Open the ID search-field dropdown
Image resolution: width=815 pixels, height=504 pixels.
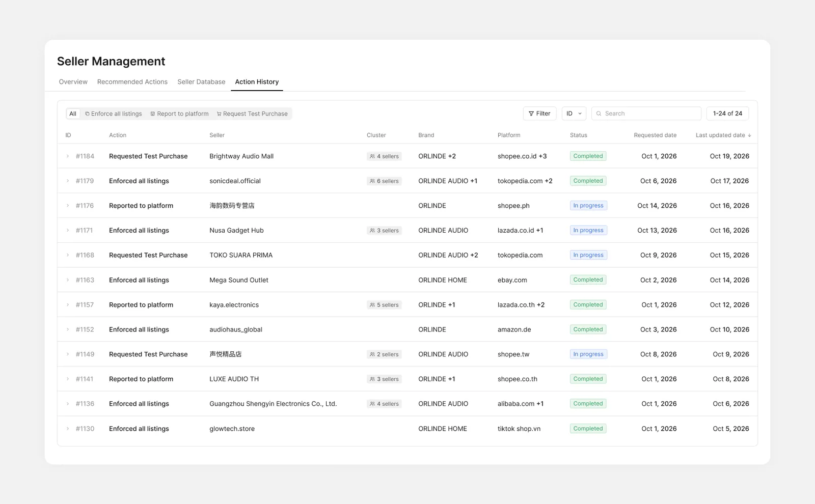(574, 114)
